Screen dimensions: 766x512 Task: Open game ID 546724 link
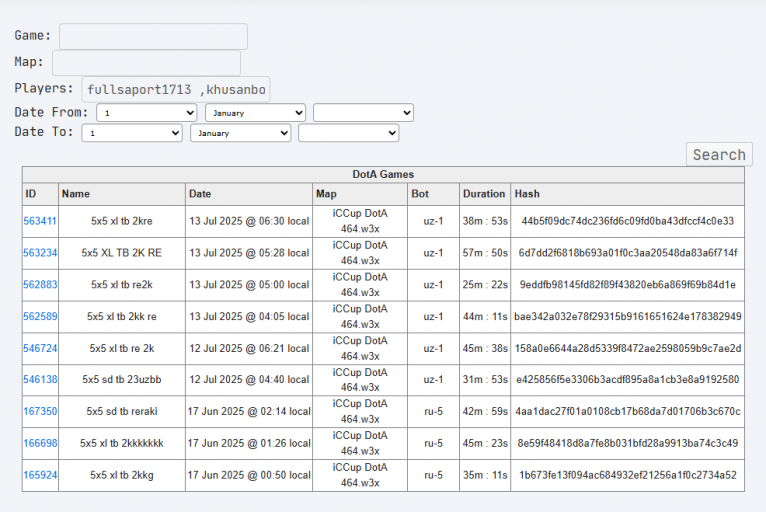pyautogui.click(x=40, y=348)
